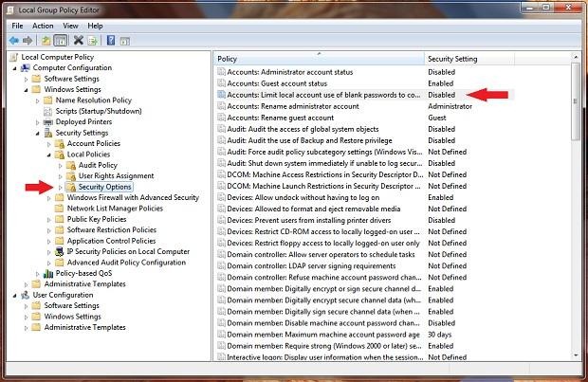Click icon beside Domain member: Maximum machine account password age
Screen dimensions: 588x382
221,335
